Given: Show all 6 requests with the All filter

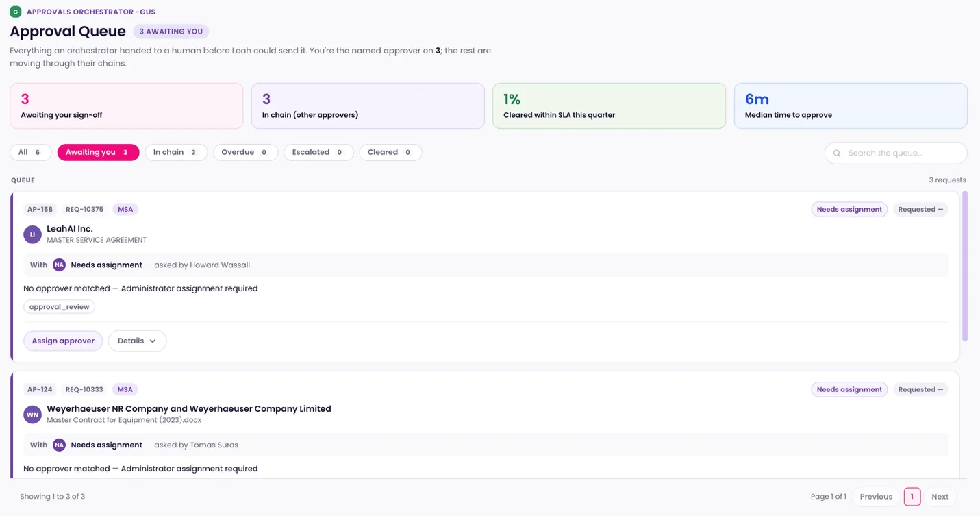Looking at the screenshot, I should [x=31, y=152].
